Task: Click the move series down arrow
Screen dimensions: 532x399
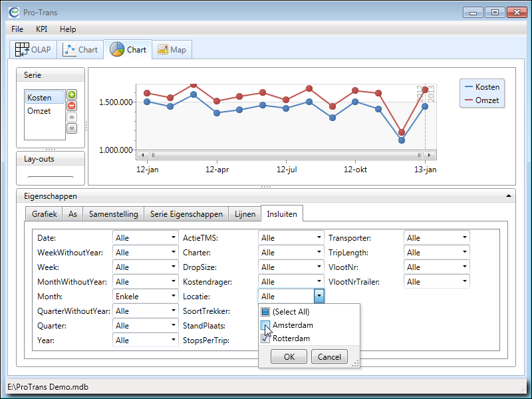Action: tap(72, 128)
